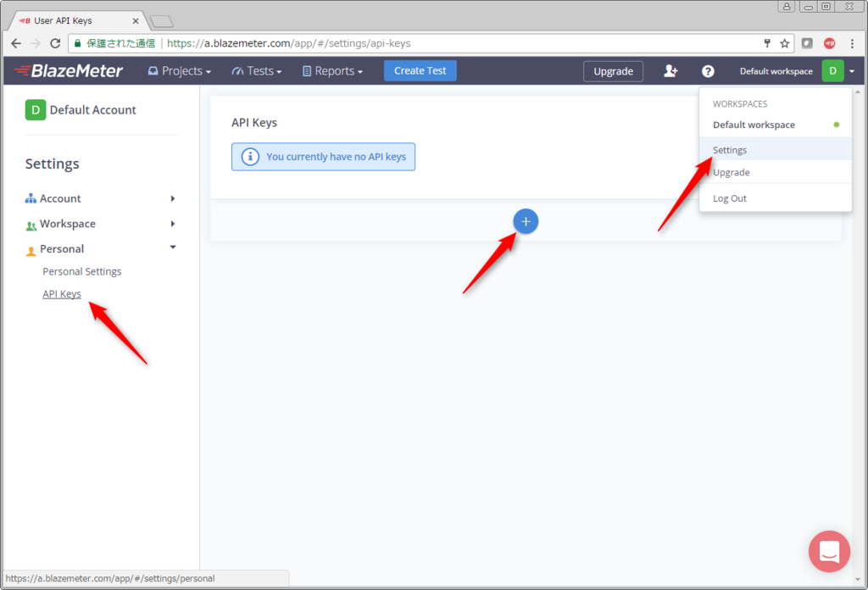Select the User API Keys browser tab
868x590 pixels.
point(78,20)
